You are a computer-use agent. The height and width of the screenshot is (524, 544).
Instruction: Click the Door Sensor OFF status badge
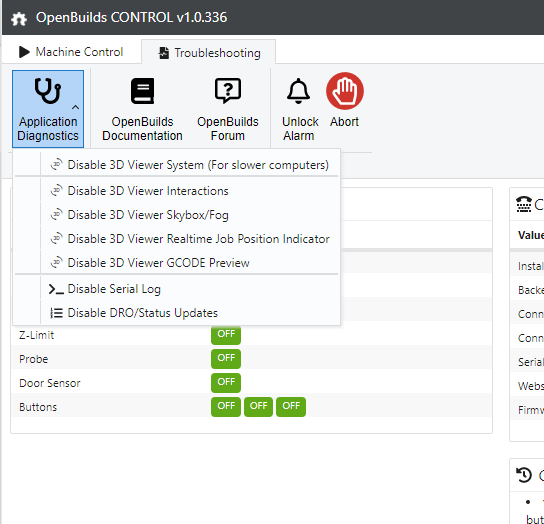point(226,382)
